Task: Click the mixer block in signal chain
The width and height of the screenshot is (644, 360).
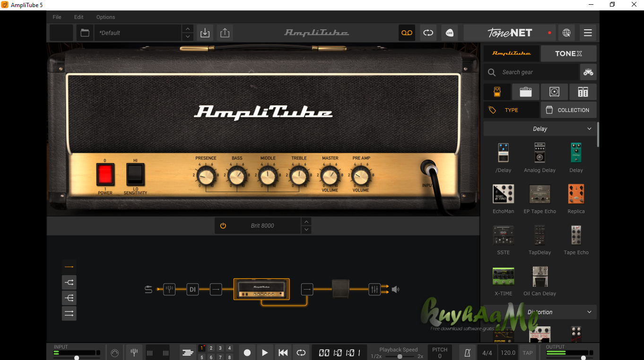Action: coord(374,289)
